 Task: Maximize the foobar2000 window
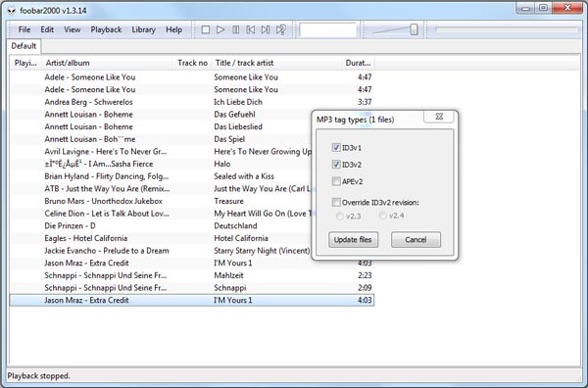[543, 8]
